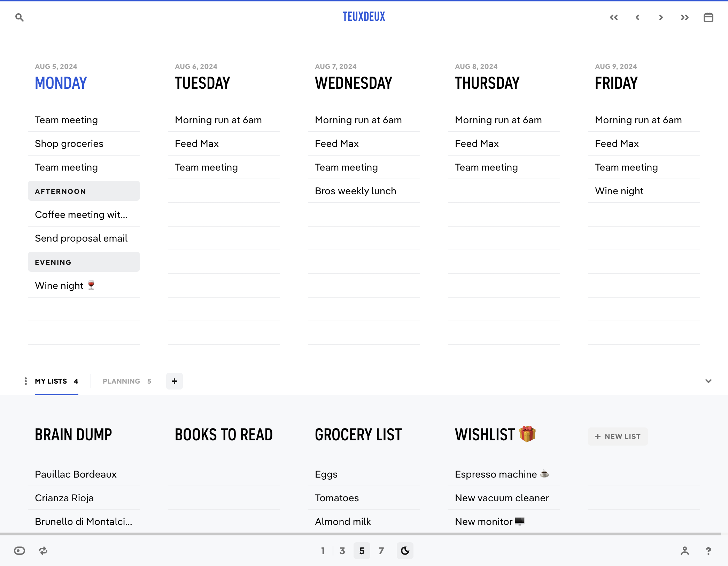Select the Send proposal email task

tap(84, 238)
